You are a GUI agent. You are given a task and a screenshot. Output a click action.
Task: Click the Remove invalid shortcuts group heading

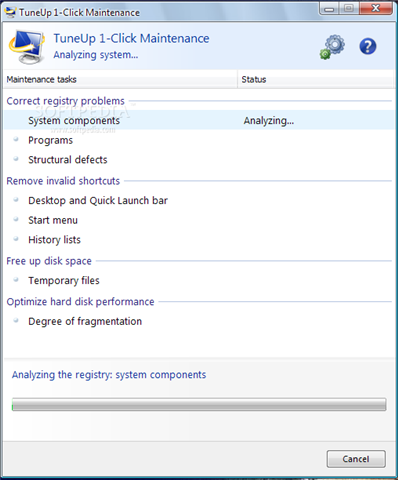(63, 181)
